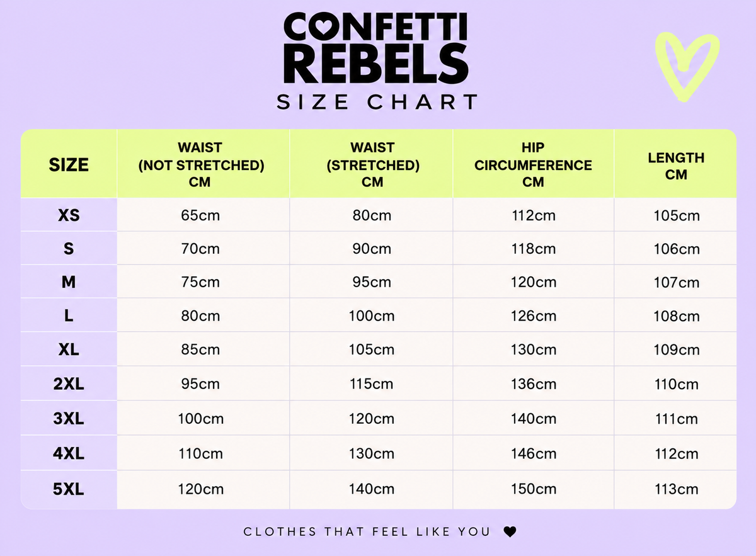Click the 65cm waist value for XS
This screenshot has width=756, height=556.
pyautogui.click(x=200, y=215)
